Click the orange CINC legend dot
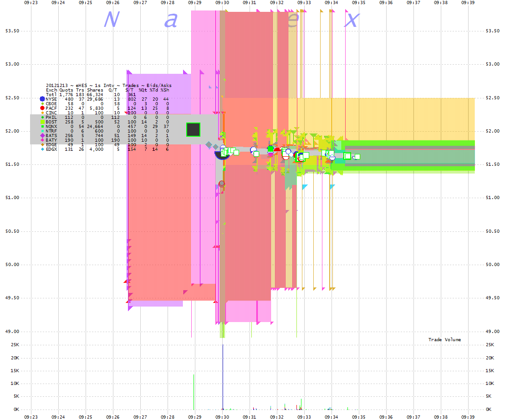Image resolution: width=505 pixels, height=420 pixels. point(42,113)
